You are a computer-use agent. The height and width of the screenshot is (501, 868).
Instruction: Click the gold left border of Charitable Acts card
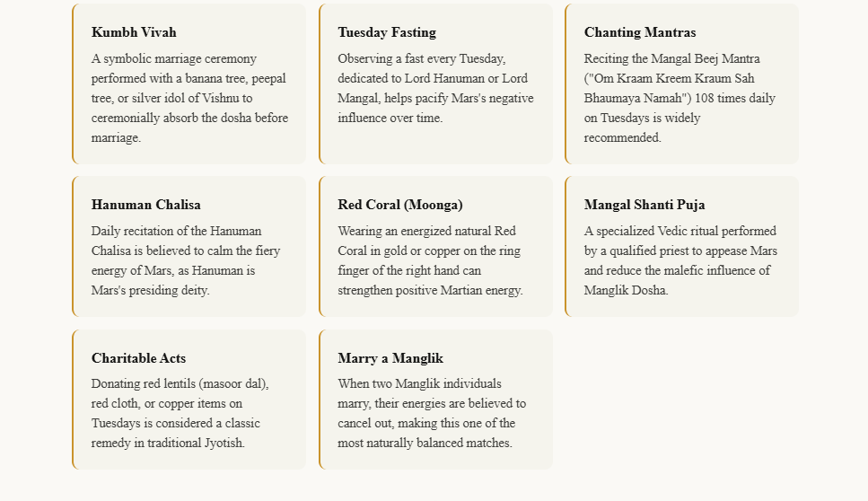pyautogui.click(x=74, y=400)
